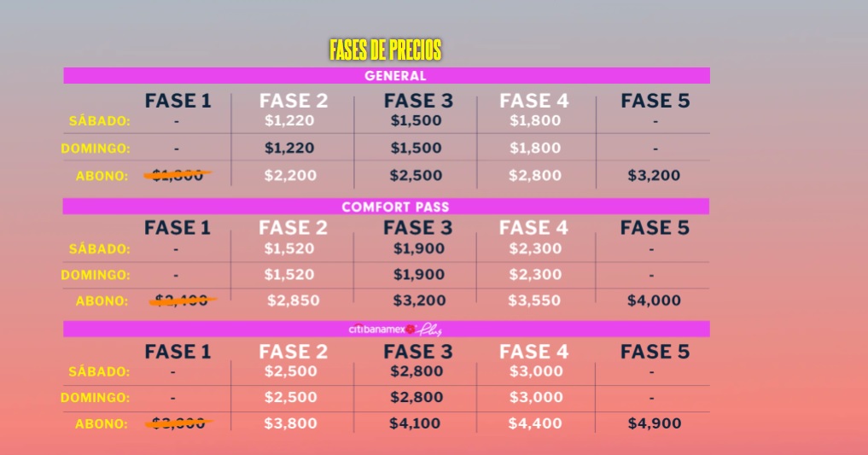The image size is (868, 455).
Task: Select the GENERAL section header bar
Action: click(387, 76)
